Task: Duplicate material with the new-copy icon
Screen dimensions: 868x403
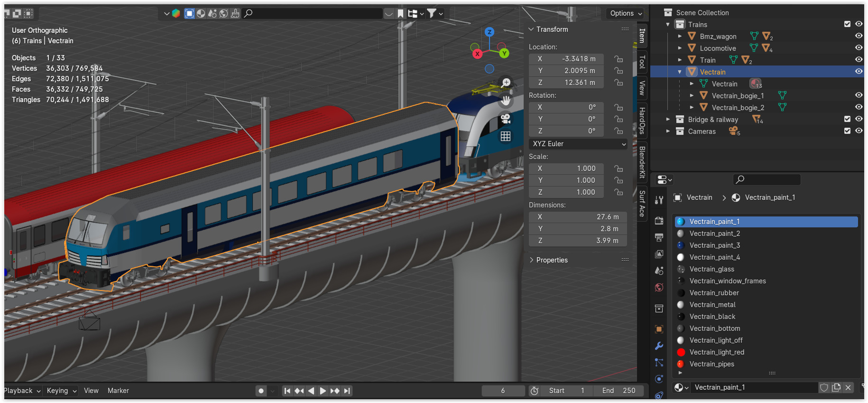Action: click(x=836, y=387)
